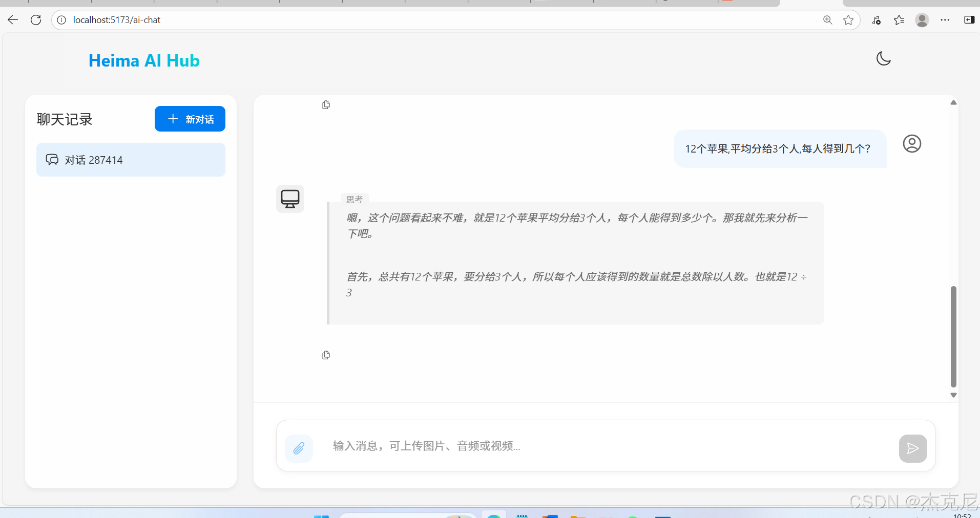The image size is (980, 518).
Task: Click the Heima AI Hub logo
Action: [144, 60]
